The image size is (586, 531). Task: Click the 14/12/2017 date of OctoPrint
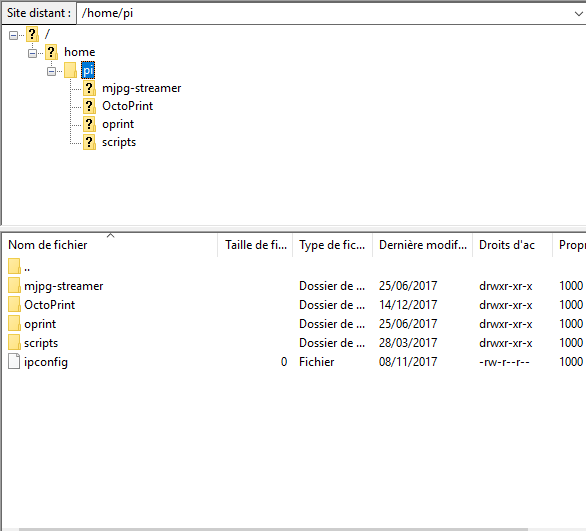point(408,305)
